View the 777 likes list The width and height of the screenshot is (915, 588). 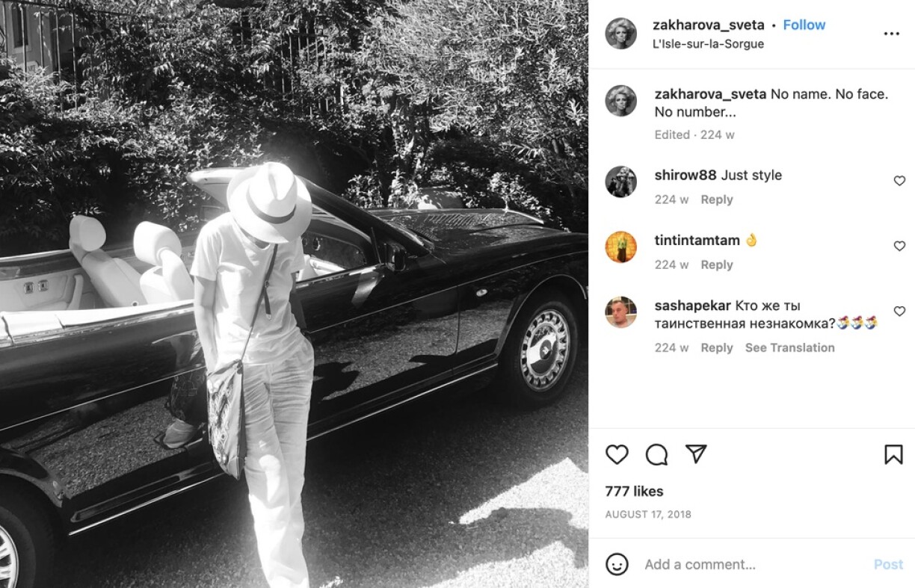pos(634,491)
